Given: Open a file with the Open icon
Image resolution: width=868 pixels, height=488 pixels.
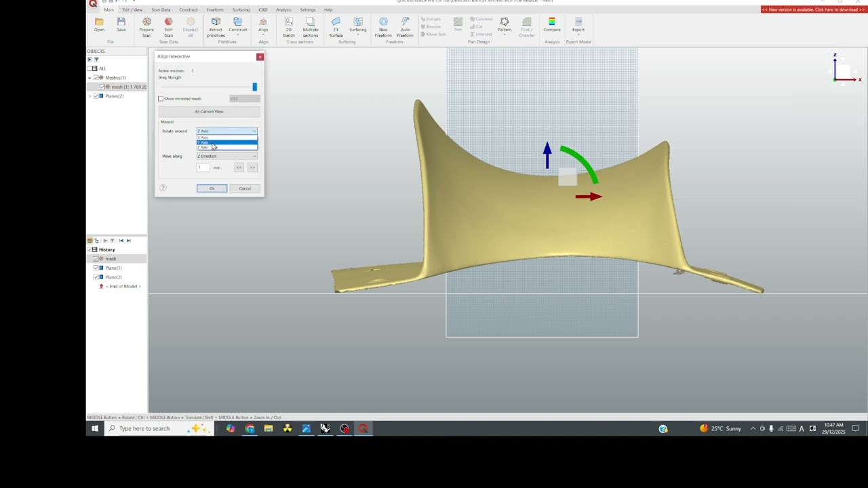Looking at the screenshot, I should tap(99, 25).
